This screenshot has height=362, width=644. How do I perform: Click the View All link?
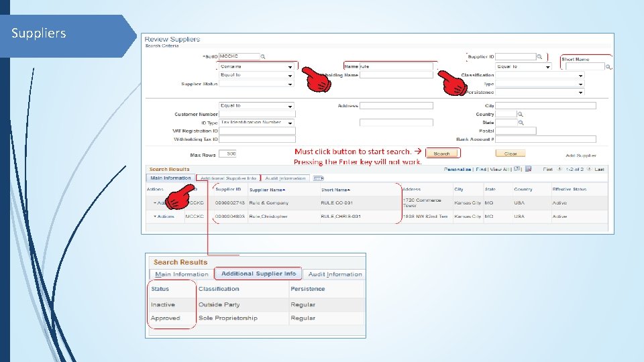coord(499,169)
